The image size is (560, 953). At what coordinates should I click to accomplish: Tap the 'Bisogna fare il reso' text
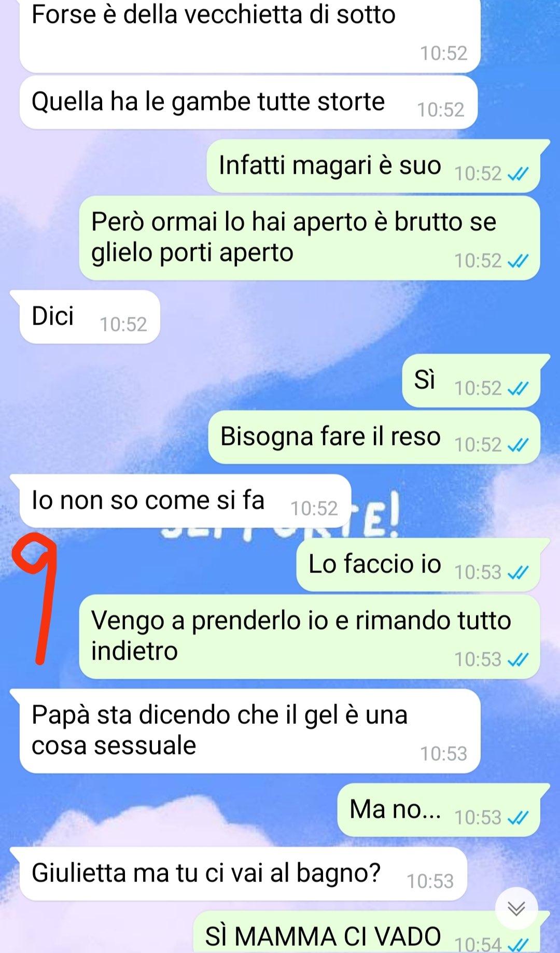tap(331, 437)
